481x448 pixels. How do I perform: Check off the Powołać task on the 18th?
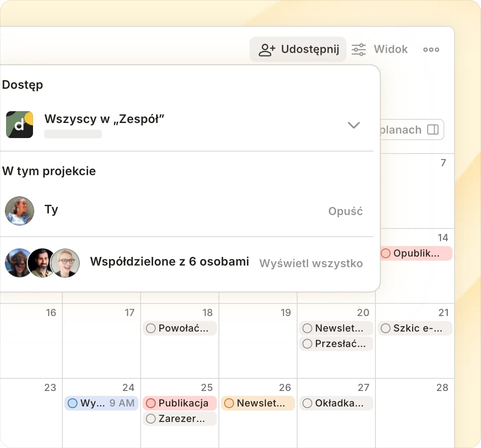[x=151, y=328]
